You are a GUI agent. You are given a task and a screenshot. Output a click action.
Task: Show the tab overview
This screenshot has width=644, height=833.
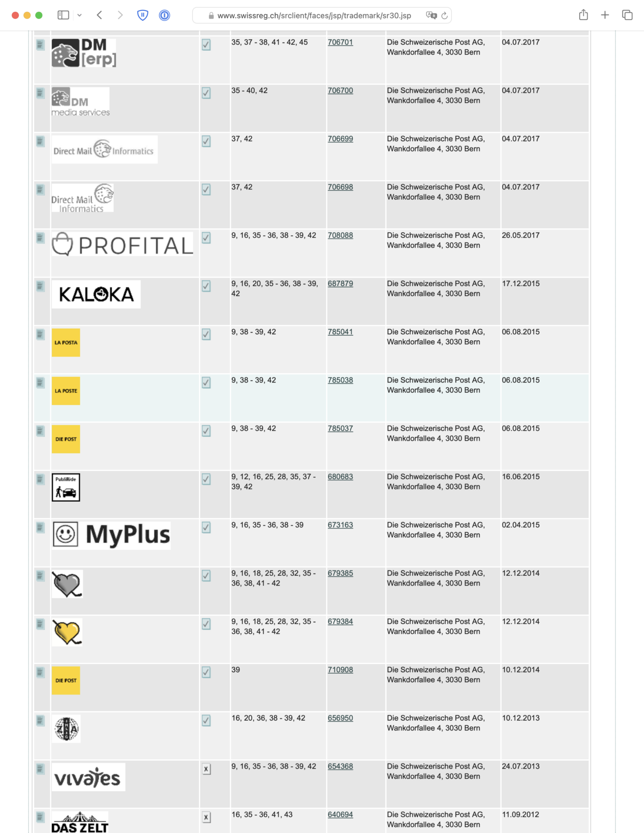pos(627,15)
